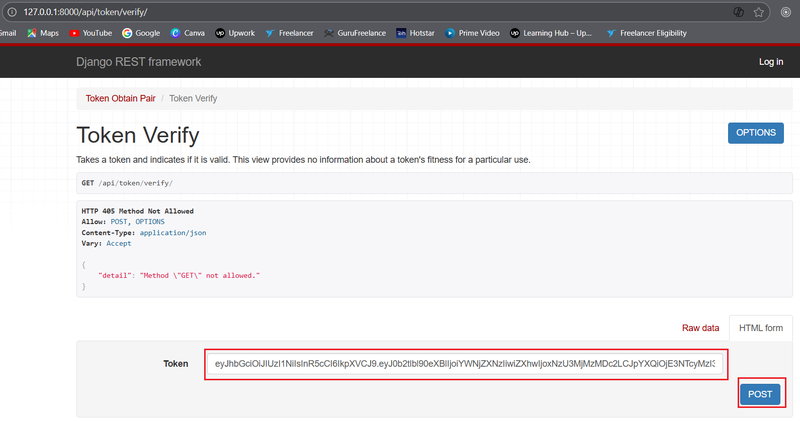Open the Freelancer bookmark
Viewport: 800px width, 421px height.
click(289, 33)
